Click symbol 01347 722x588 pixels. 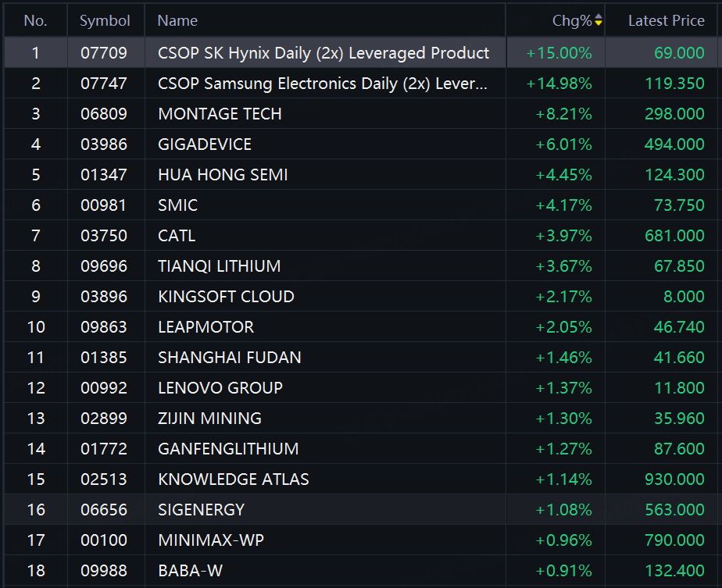[x=104, y=175]
